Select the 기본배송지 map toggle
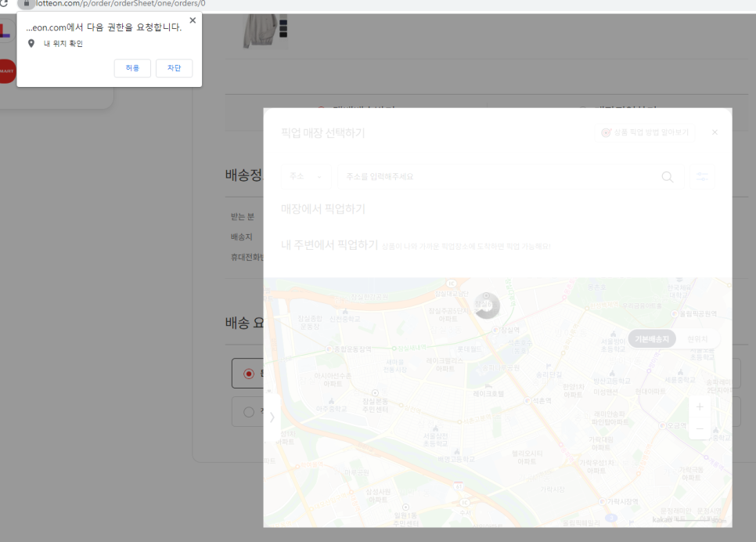 coord(652,339)
